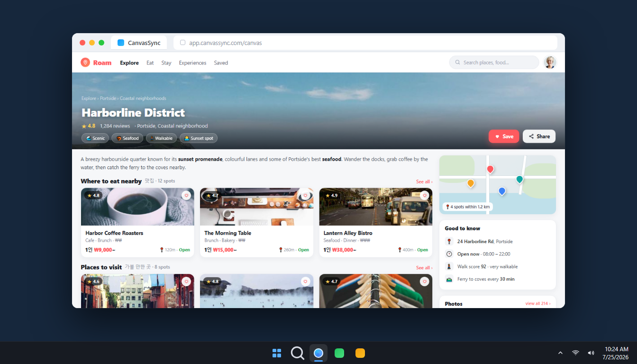
Task: Open view all 214 photos link
Action: [x=538, y=303]
